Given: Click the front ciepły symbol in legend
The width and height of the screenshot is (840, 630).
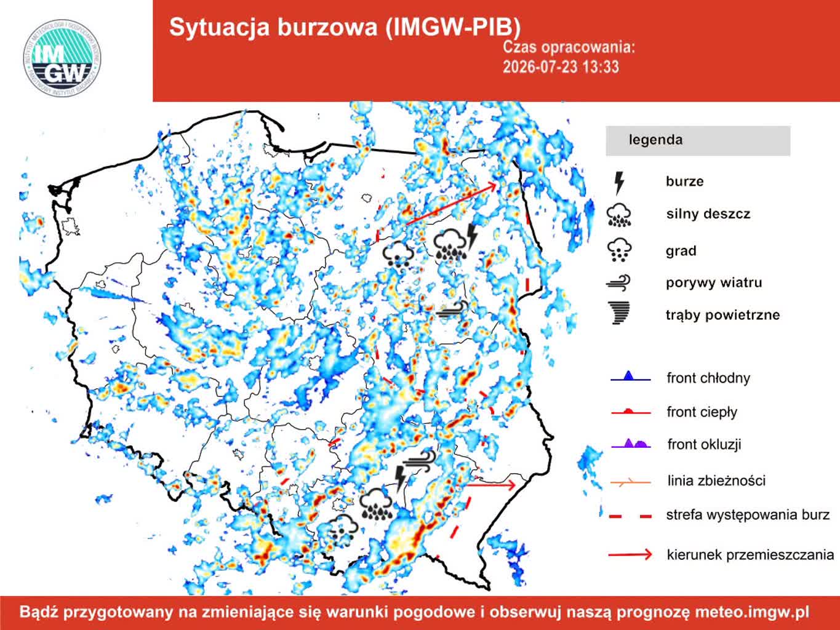Looking at the screenshot, I should pyautogui.click(x=630, y=411).
